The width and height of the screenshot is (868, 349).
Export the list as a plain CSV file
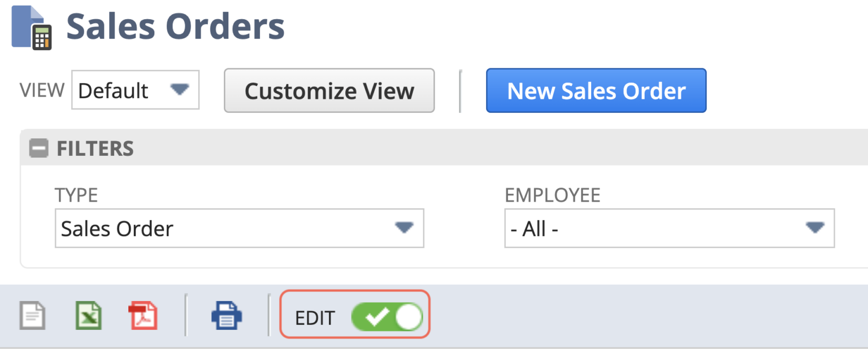(32, 316)
